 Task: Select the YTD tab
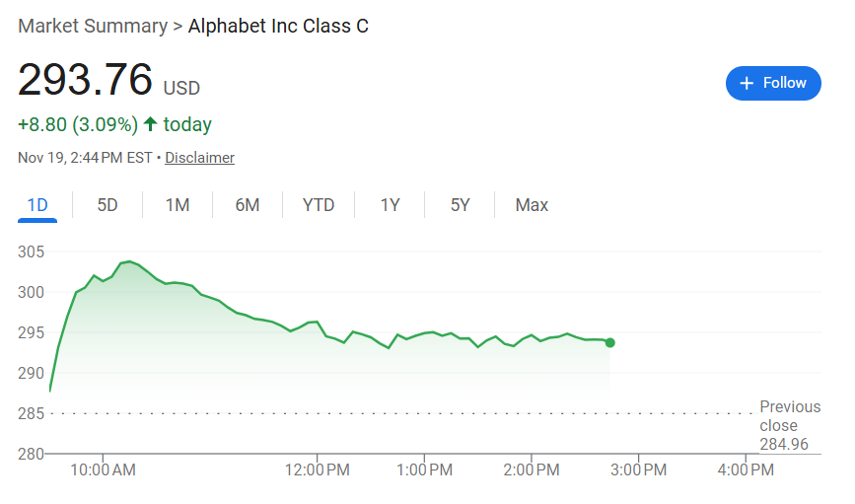click(319, 205)
